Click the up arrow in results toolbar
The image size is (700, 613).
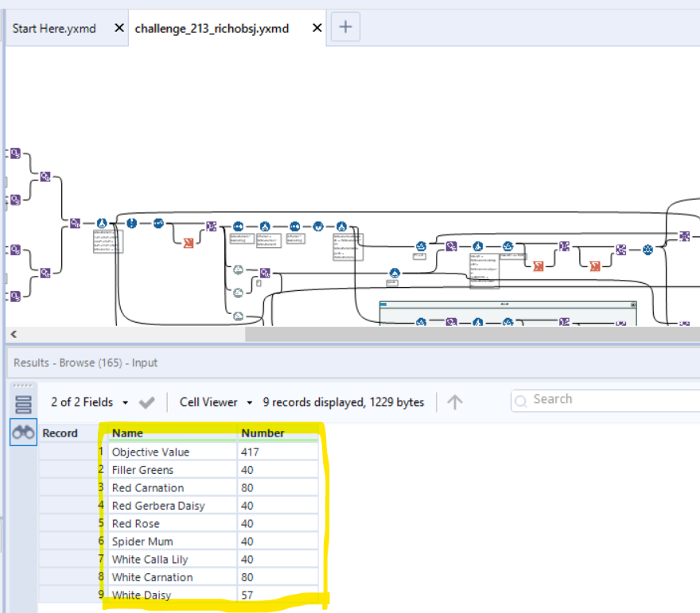pyautogui.click(x=454, y=402)
